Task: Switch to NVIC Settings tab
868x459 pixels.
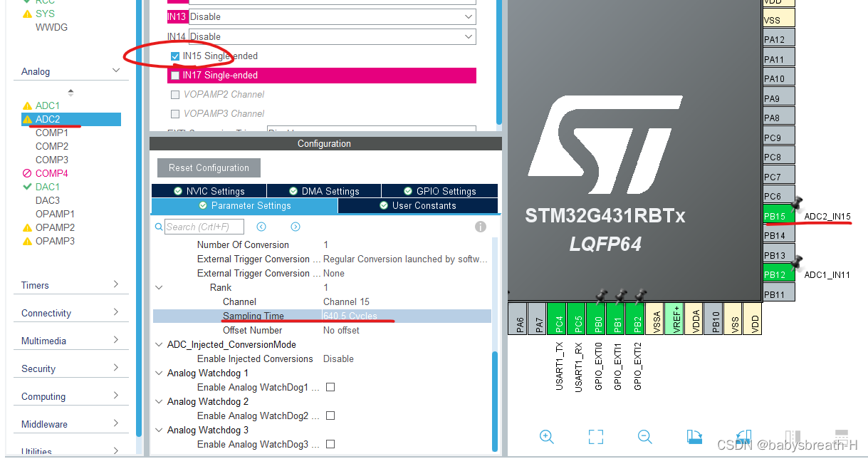Action: coord(209,191)
